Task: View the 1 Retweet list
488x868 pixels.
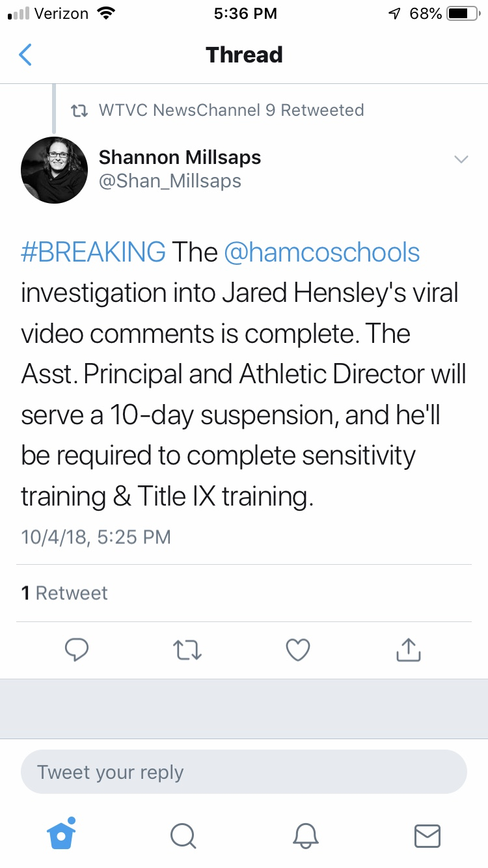Action: coord(64,593)
